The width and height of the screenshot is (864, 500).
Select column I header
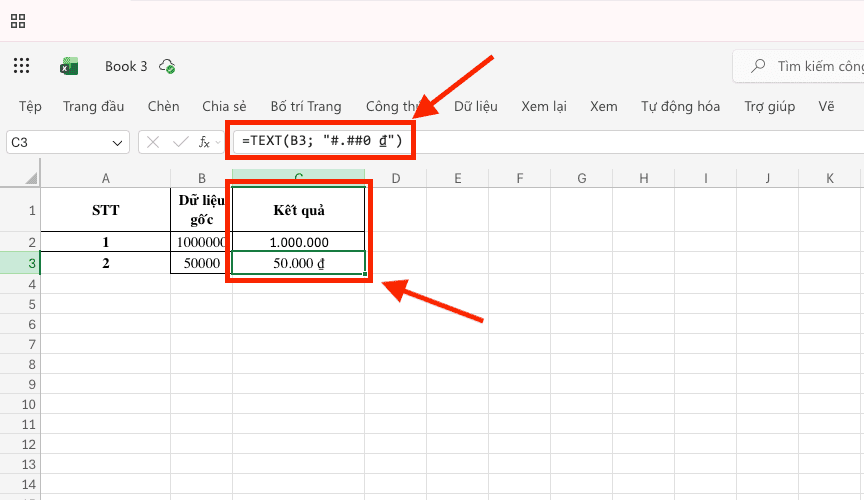705,178
